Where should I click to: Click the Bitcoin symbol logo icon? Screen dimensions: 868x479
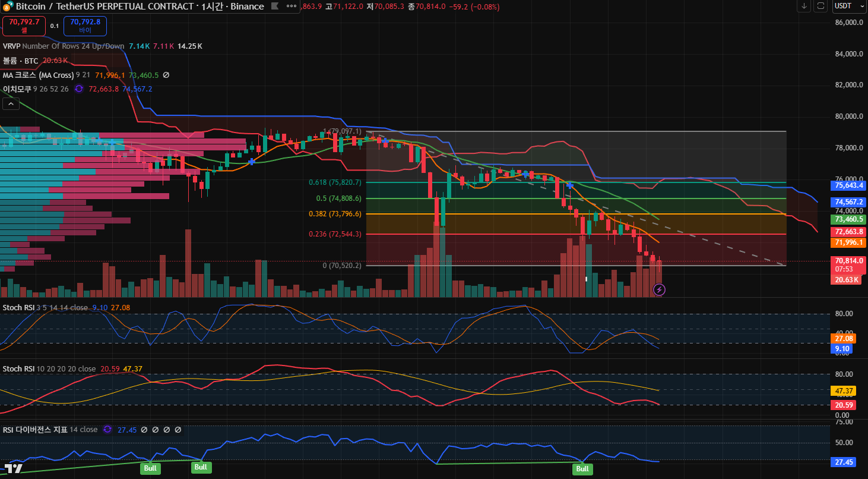[8, 7]
